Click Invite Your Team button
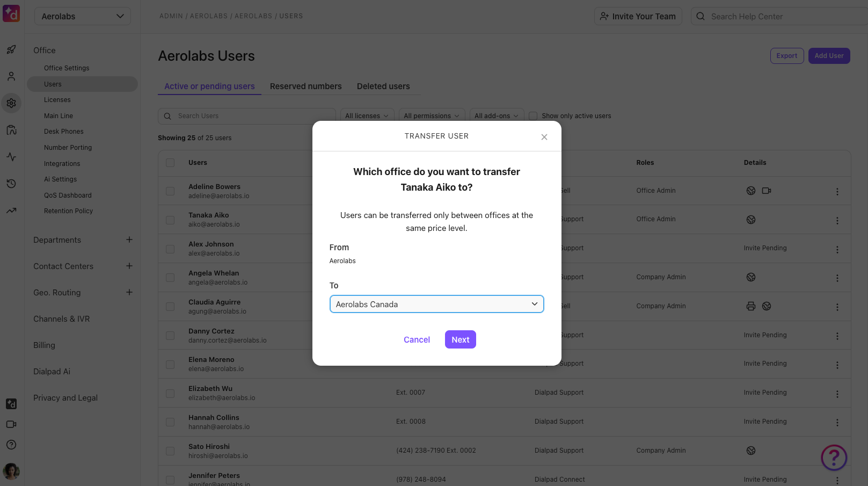868x486 pixels. 638,16
